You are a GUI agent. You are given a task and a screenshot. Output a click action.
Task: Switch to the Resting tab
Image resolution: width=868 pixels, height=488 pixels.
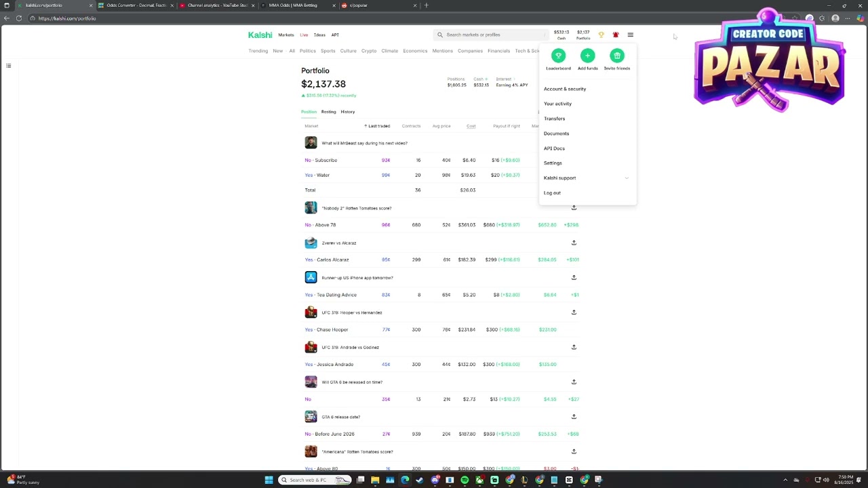(x=328, y=112)
